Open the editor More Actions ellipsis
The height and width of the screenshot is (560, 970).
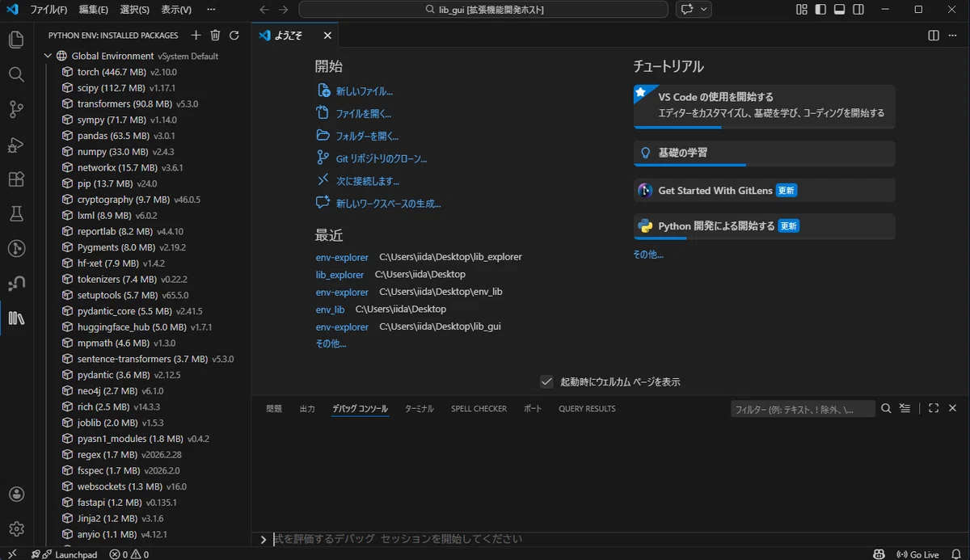pos(954,36)
